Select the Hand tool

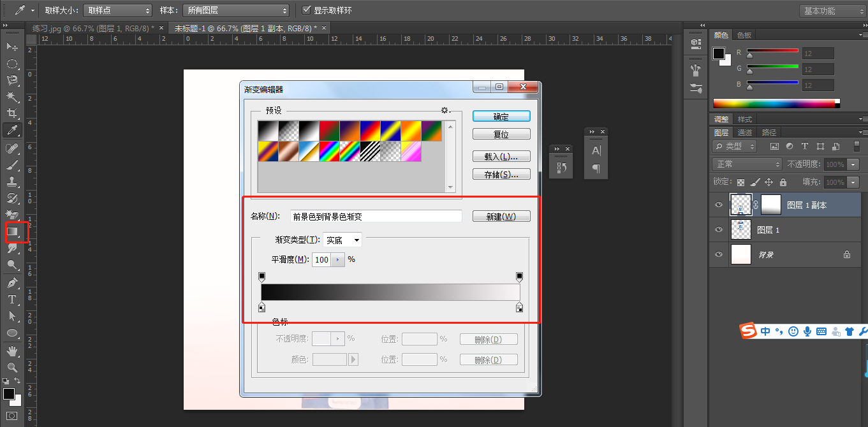point(12,351)
